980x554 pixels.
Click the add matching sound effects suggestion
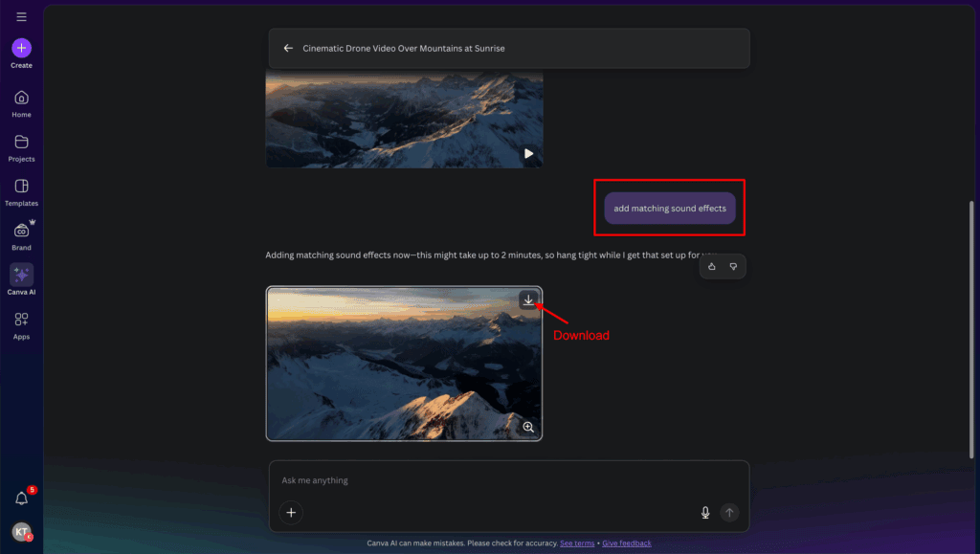pos(669,208)
